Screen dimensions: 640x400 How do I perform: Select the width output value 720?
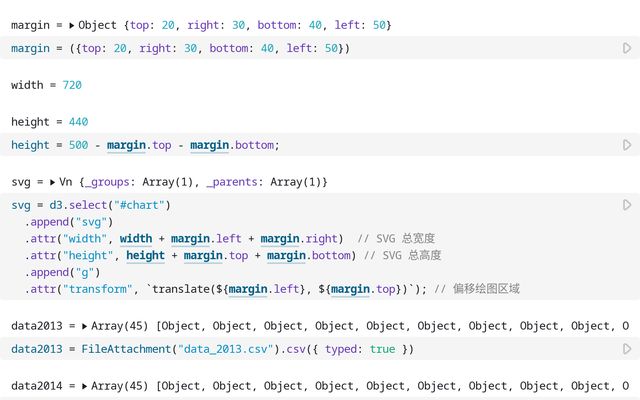(x=72, y=85)
